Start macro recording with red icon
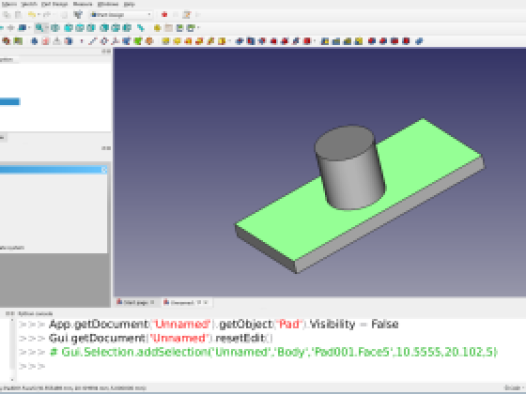This screenshot has height=394, width=526. (164, 15)
